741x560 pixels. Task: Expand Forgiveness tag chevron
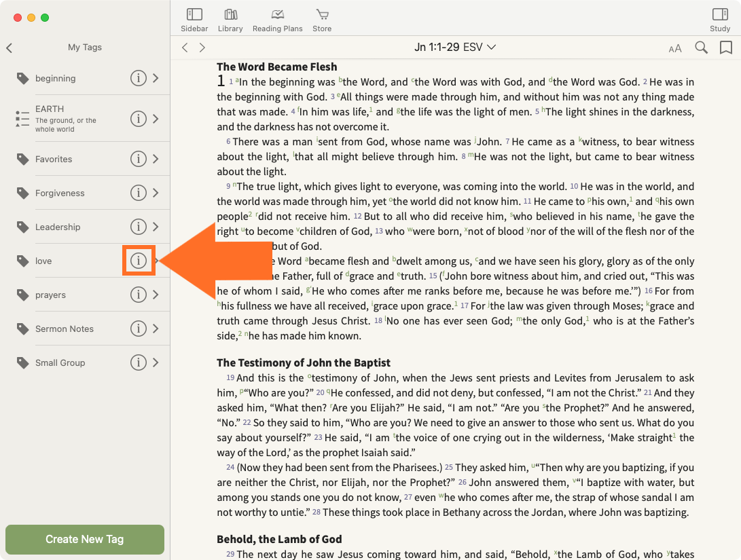[x=156, y=193]
